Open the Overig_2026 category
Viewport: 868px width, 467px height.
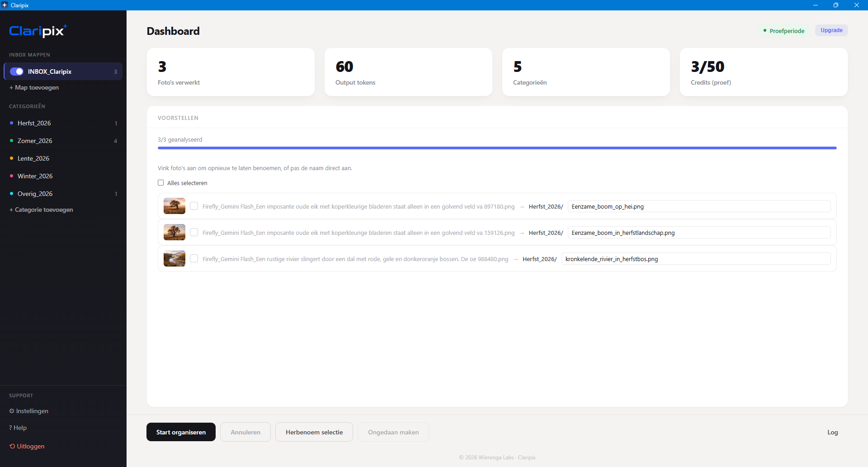tap(63, 194)
